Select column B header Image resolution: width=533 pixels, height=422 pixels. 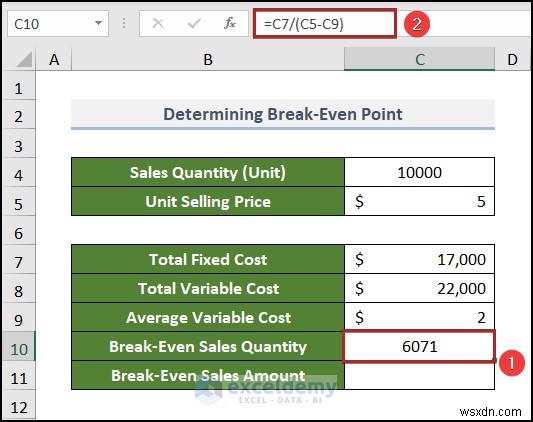tap(208, 59)
